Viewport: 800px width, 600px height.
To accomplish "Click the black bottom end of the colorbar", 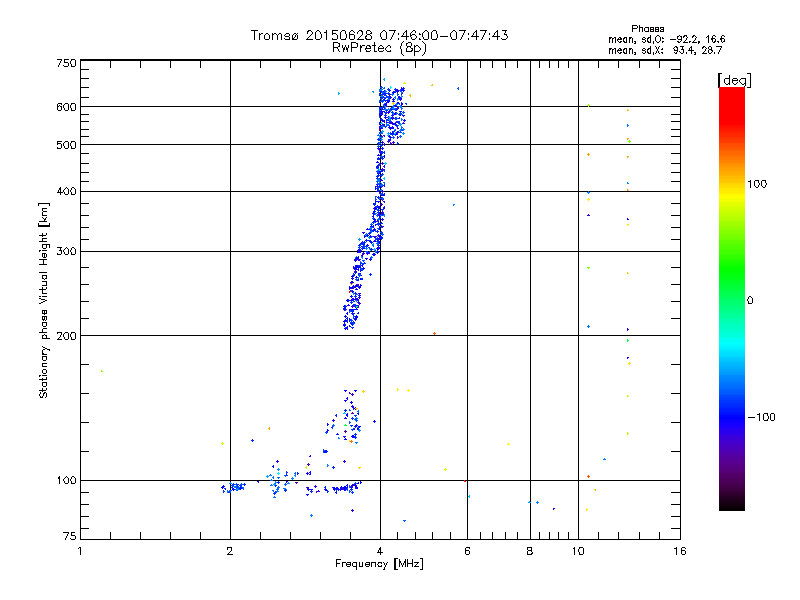I will 732,503.
